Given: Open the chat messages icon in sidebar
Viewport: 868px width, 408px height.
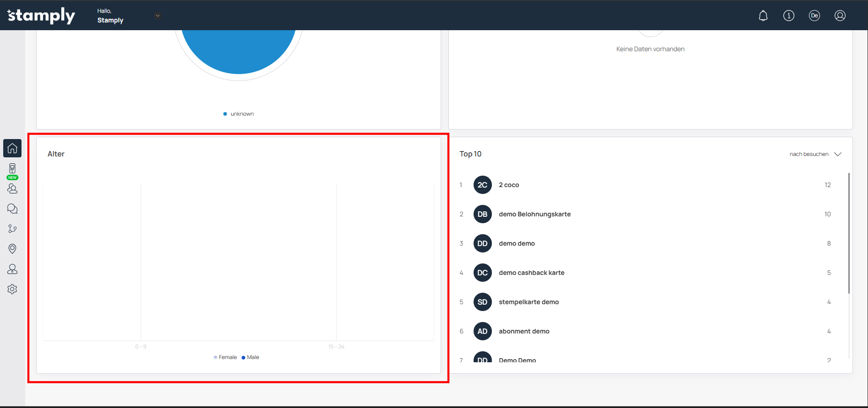Looking at the screenshot, I should coord(12,209).
